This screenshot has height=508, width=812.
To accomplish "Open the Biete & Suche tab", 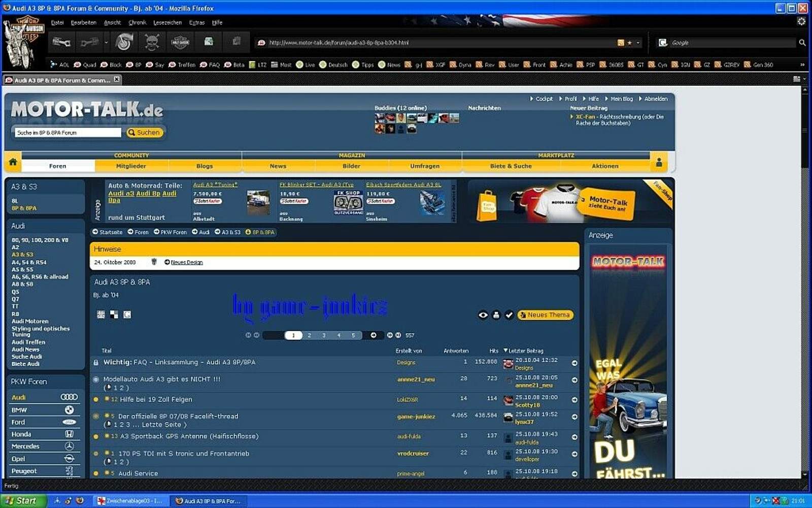I will pos(511,166).
